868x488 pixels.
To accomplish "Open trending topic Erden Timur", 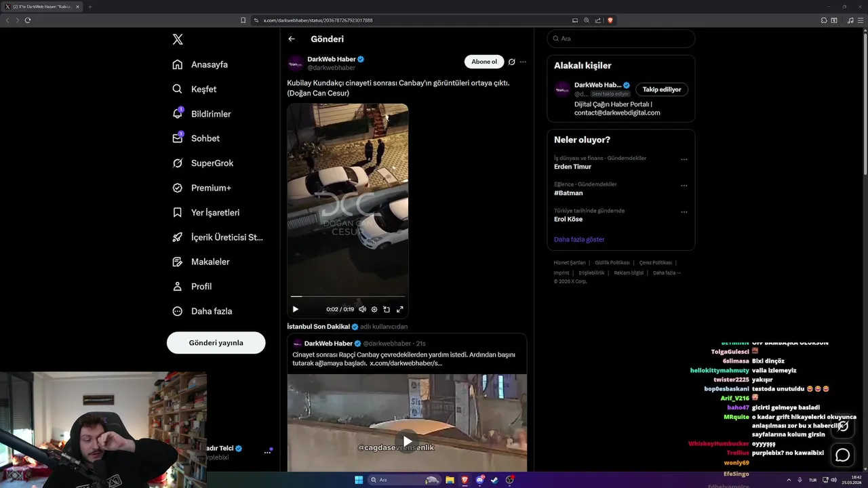I will pyautogui.click(x=572, y=167).
